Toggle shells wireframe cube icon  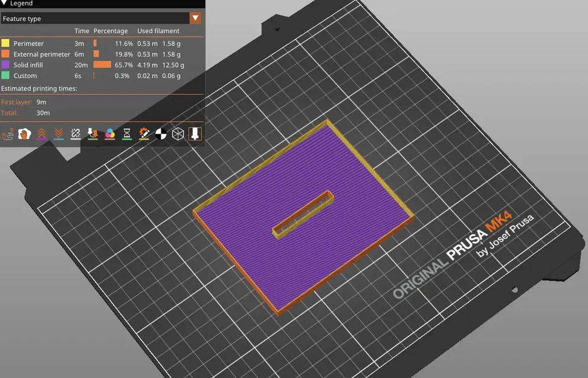[178, 134]
